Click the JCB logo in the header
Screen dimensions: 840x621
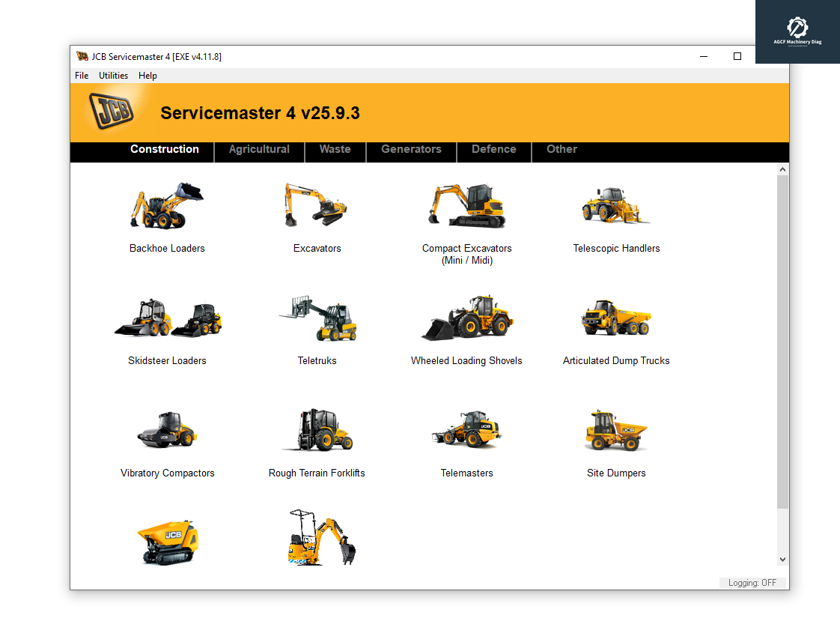[111, 110]
